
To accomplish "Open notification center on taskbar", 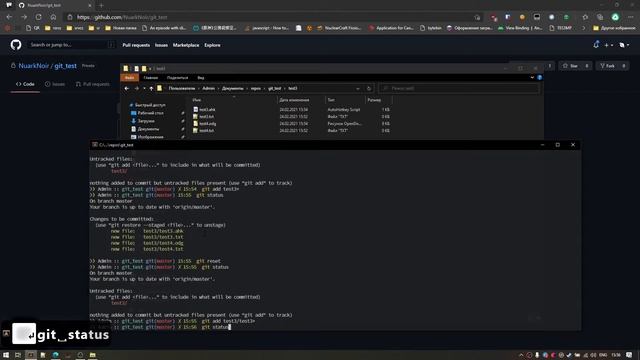I will (629, 355).
